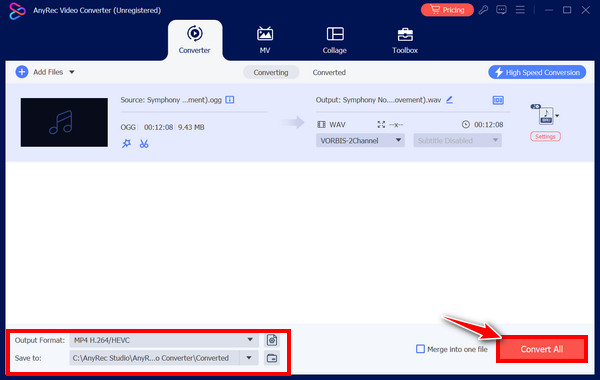
Task: Show the Converted list
Action: coord(329,72)
